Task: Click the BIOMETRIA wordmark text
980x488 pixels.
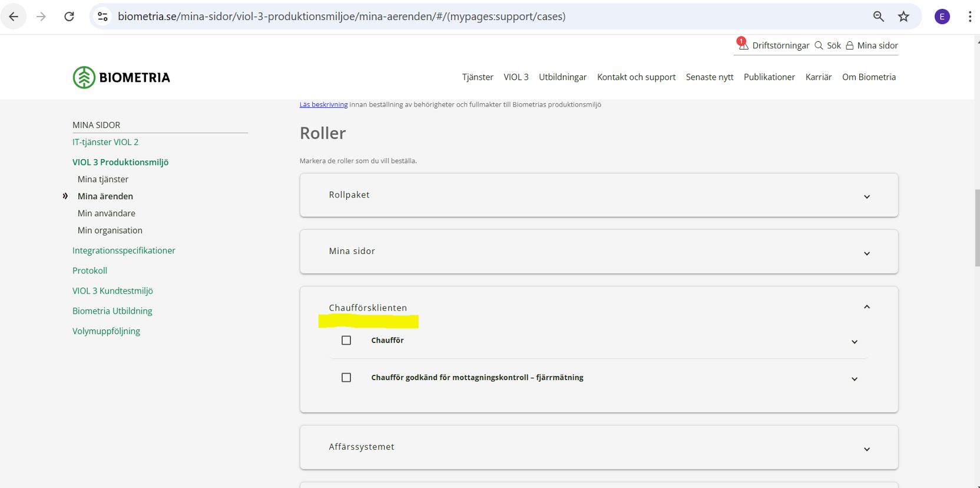Action: (134, 77)
